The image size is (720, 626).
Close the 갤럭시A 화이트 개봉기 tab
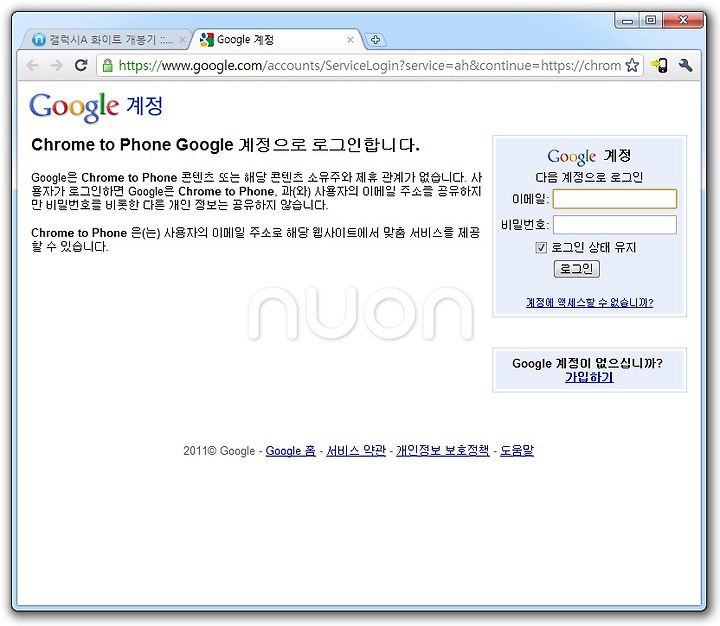pyautogui.click(x=182, y=40)
